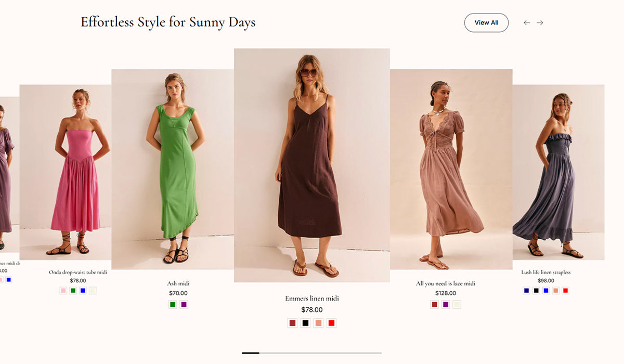This screenshot has height=364, width=624.
Task: Click the previous arrow in carousel header
Action: [x=527, y=23]
